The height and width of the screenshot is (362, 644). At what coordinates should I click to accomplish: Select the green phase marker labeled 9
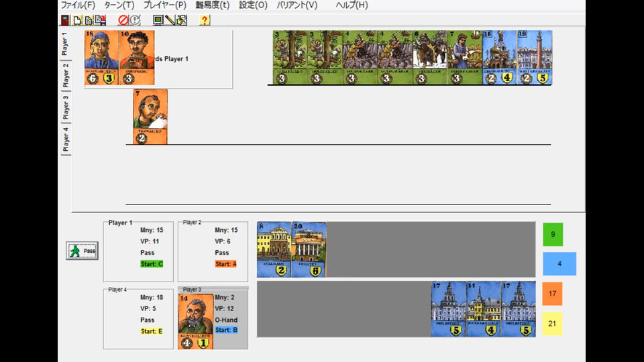[553, 235]
